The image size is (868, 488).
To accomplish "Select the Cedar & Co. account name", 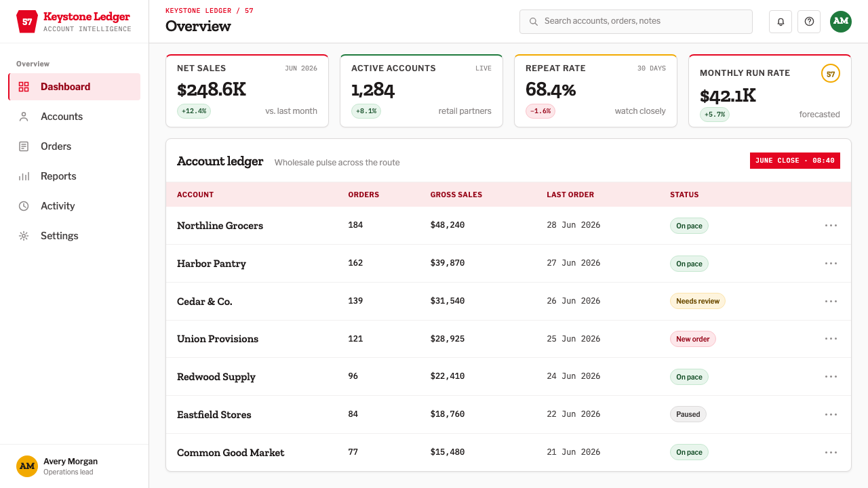I will point(205,302).
